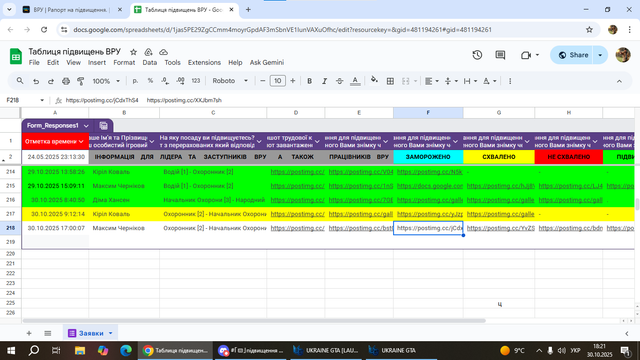Open the Data menu

click(149, 62)
